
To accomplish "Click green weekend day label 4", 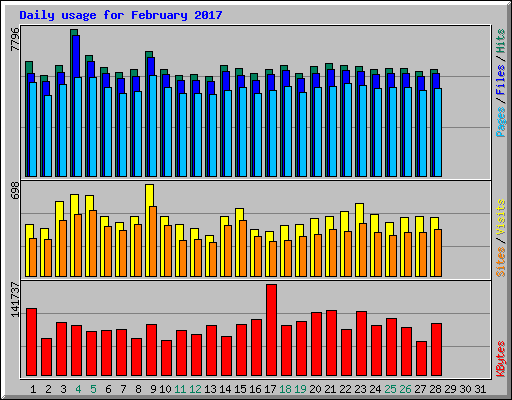I will coord(78,389).
